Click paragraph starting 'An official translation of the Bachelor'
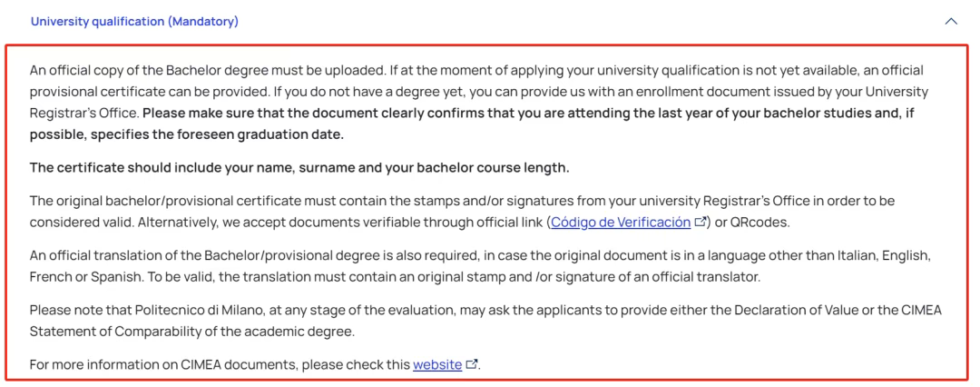The width and height of the screenshot is (980, 387). pyautogui.click(x=363, y=257)
